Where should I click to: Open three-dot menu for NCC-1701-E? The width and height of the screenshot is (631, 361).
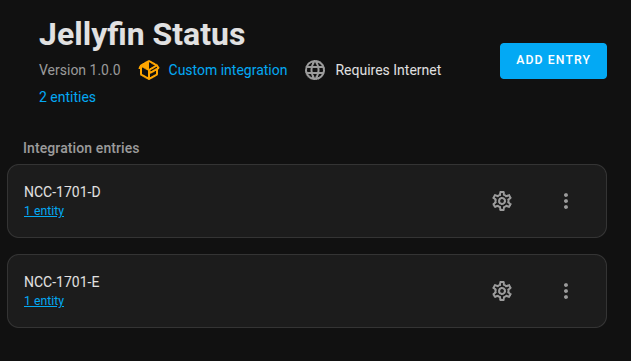pyautogui.click(x=566, y=291)
